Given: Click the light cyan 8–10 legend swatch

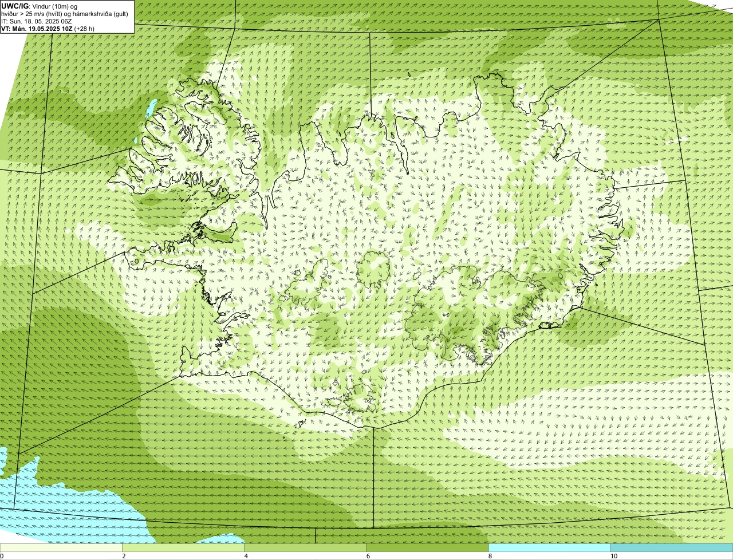Looking at the screenshot, I should [x=550, y=547].
